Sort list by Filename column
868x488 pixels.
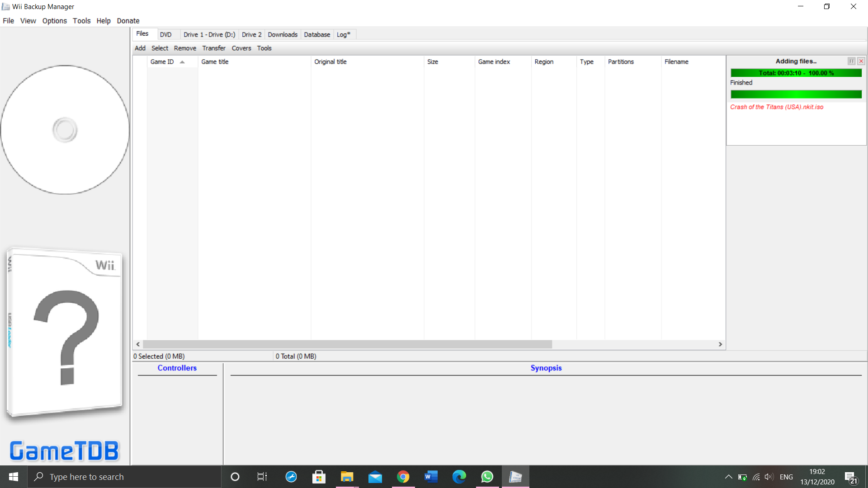tap(693, 62)
